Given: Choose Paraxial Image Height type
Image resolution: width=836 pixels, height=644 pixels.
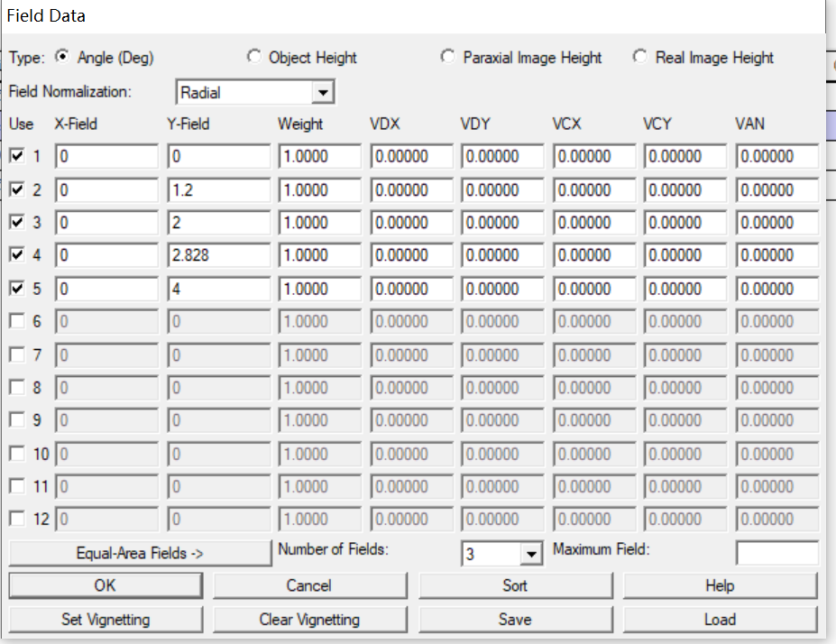Looking at the screenshot, I should 448,57.
